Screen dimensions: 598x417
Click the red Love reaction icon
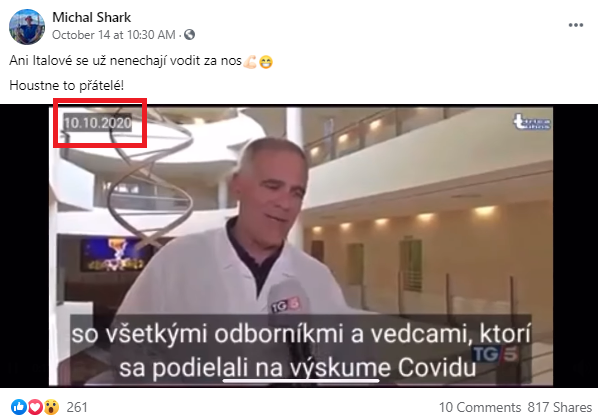(x=35, y=407)
